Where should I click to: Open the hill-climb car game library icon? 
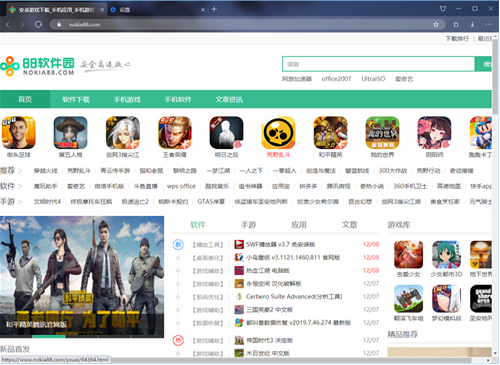click(408, 298)
